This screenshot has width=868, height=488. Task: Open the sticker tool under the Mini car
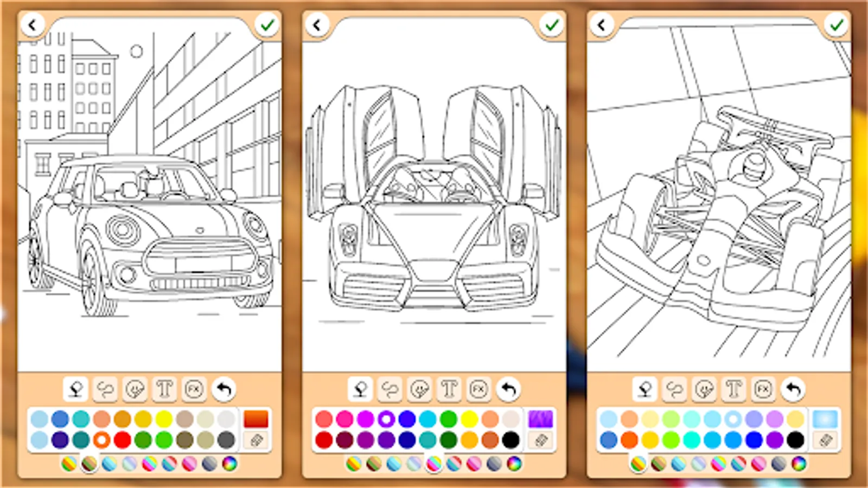[x=135, y=389]
